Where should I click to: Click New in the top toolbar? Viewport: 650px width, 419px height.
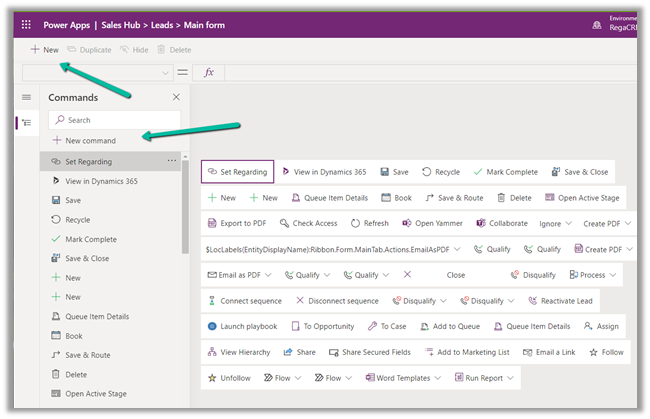coord(44,49)
